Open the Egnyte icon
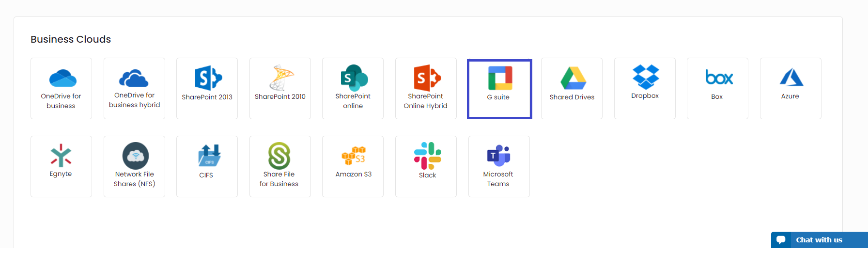Image resolution: width=868 pixels, height=270 pixels. (61, 155)
